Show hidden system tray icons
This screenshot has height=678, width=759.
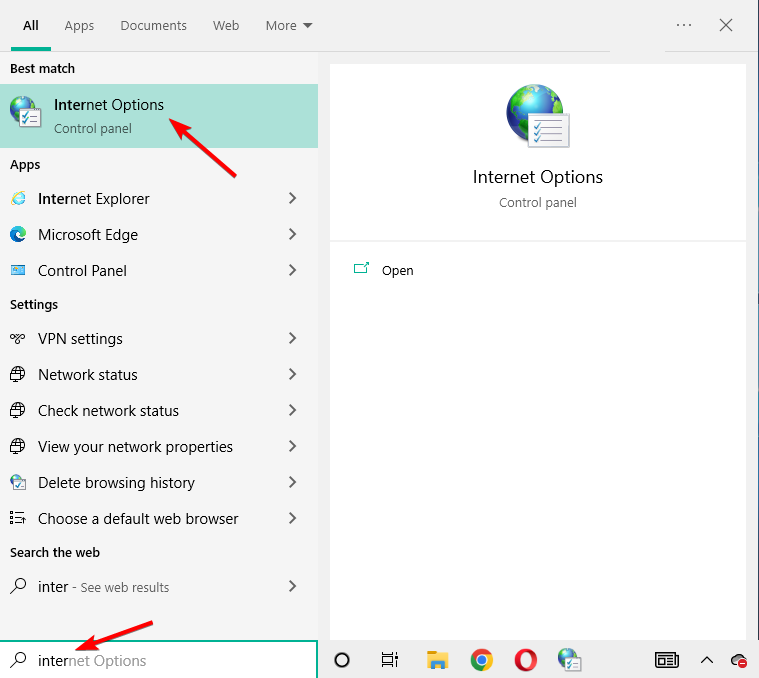click(x=707, y=660)
